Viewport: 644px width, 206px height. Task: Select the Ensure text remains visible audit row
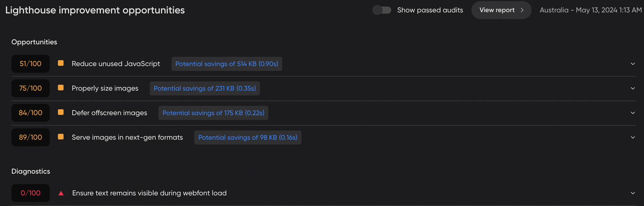coord(149,193)
